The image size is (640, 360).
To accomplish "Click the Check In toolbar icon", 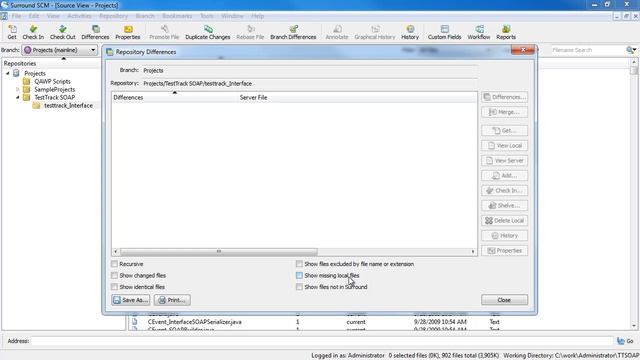I will tap(33, 32).
